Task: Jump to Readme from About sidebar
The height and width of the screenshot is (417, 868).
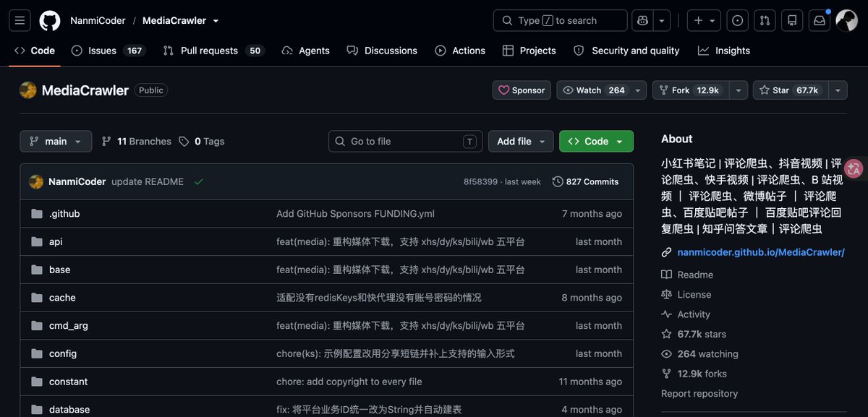Action: [x=687, y=275]
